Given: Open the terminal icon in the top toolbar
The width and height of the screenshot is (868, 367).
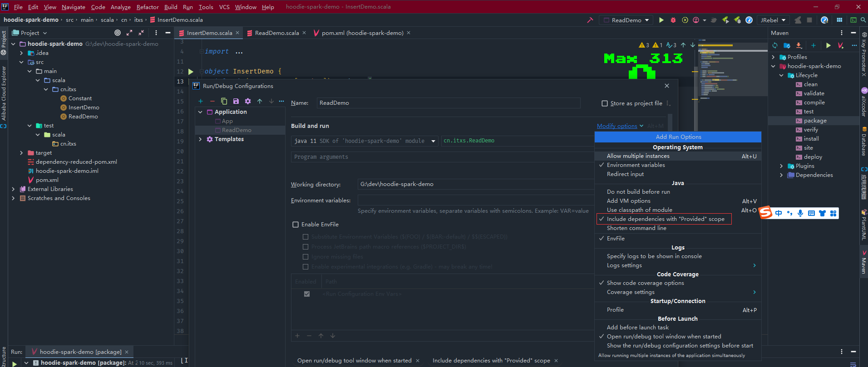Looking at the screenshot, I should 853,20.
